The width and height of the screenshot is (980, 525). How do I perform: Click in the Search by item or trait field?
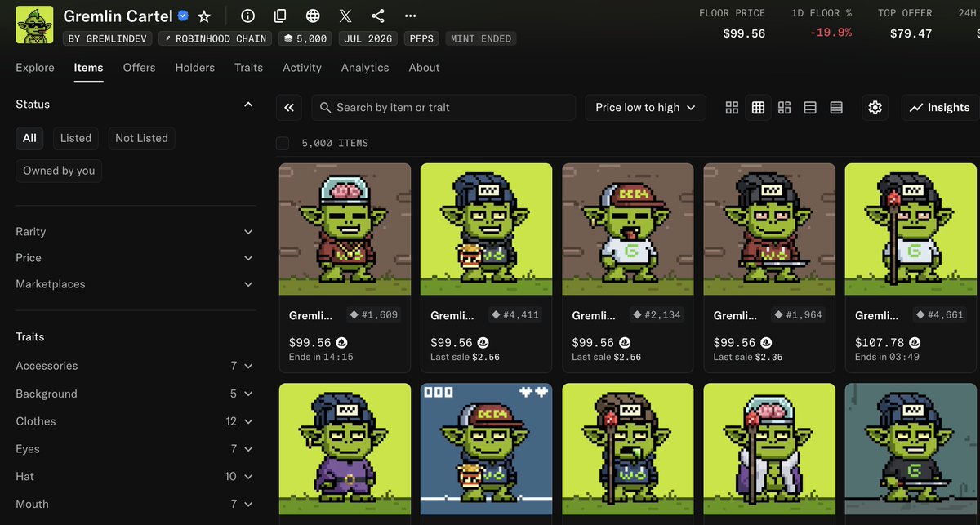pyautogui.click(x=443, y=107)
